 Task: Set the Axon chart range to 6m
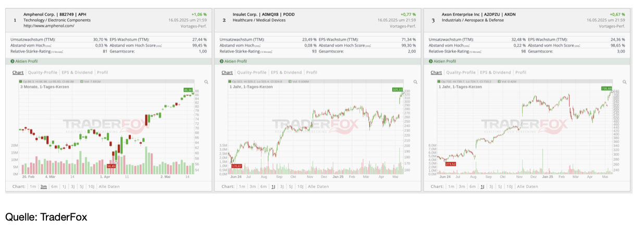point(473,186)
